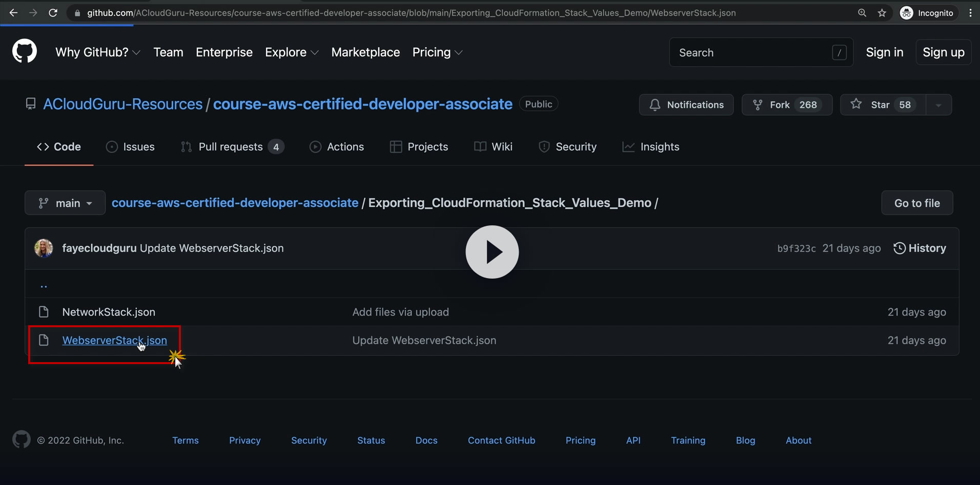Click the browser zoom magnifier icon

[x=862, y=13]
